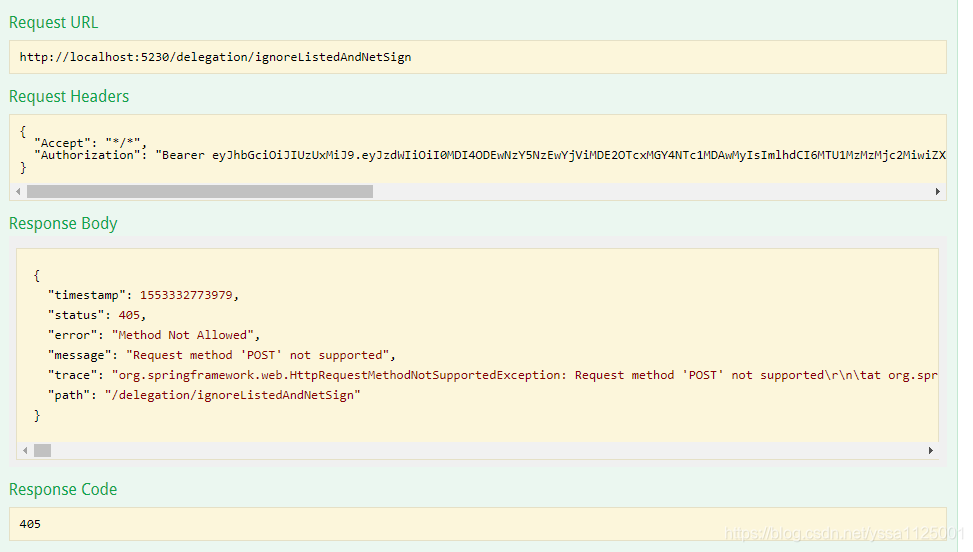Click the "message" line about POST not supported
Image resolution: width=973 pixels, height=552 pixels.
pyautogui.click(x=222, y=355)
